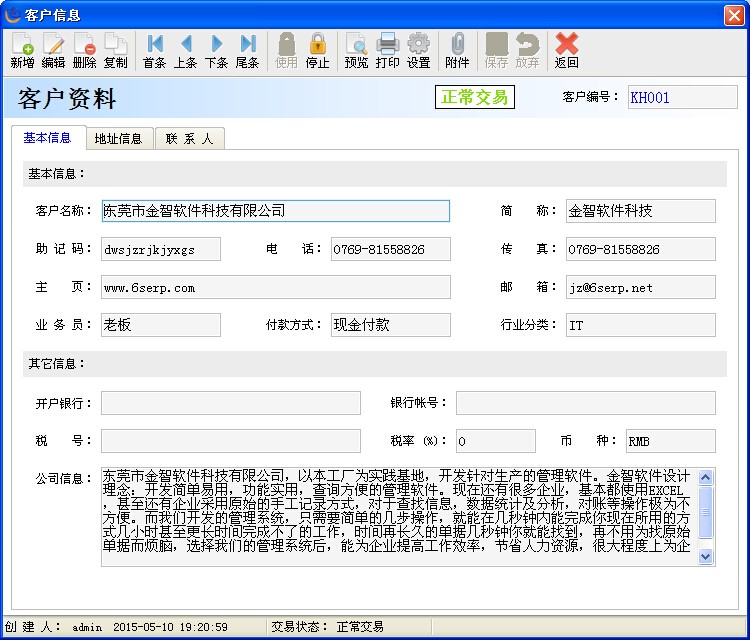Click the 新增 (Add new) toolbar icon
The width and height of the screenshot is (750, 640).
22,50
